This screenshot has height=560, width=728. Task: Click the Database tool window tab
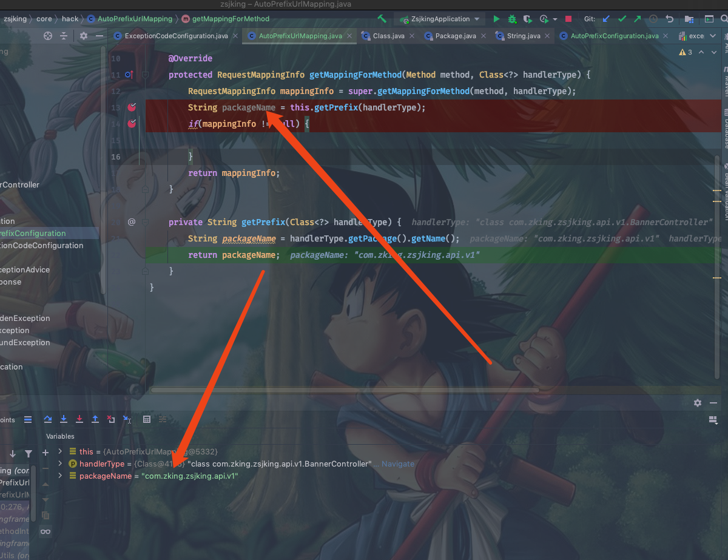[724, 129]
